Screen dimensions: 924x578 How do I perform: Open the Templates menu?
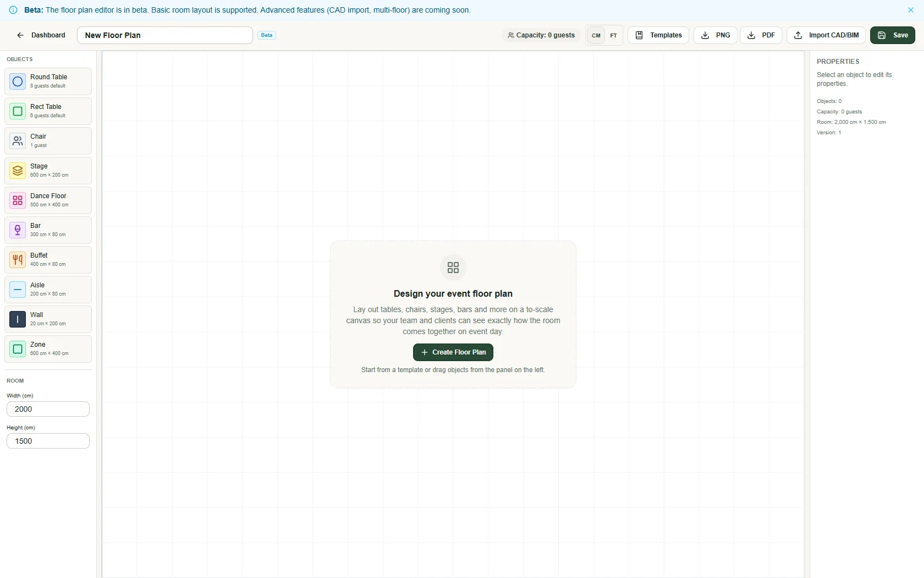coord(658,35)
